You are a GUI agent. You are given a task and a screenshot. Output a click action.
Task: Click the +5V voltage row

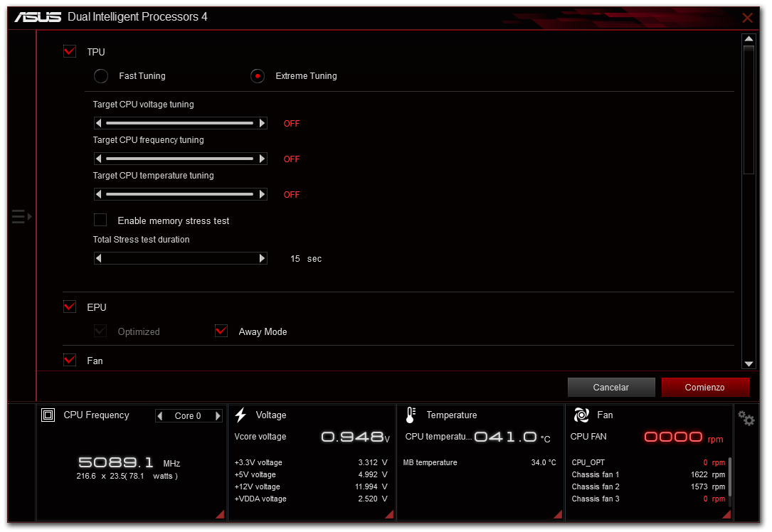311,475
